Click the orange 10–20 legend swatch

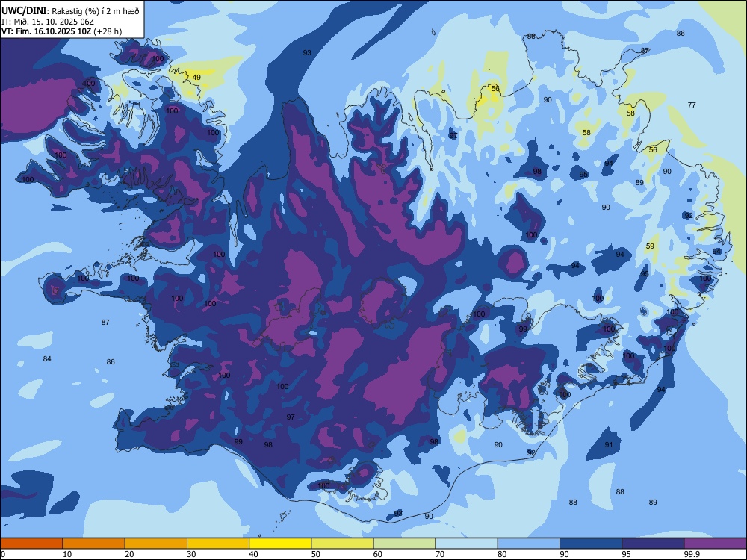(x=94, y=544)
